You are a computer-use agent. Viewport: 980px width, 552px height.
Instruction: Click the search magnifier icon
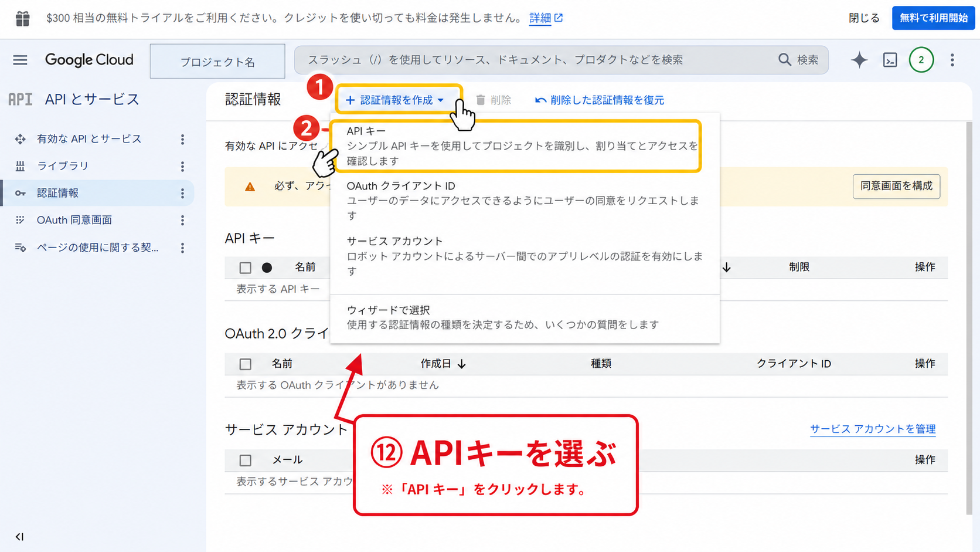[x=784, y=60]
